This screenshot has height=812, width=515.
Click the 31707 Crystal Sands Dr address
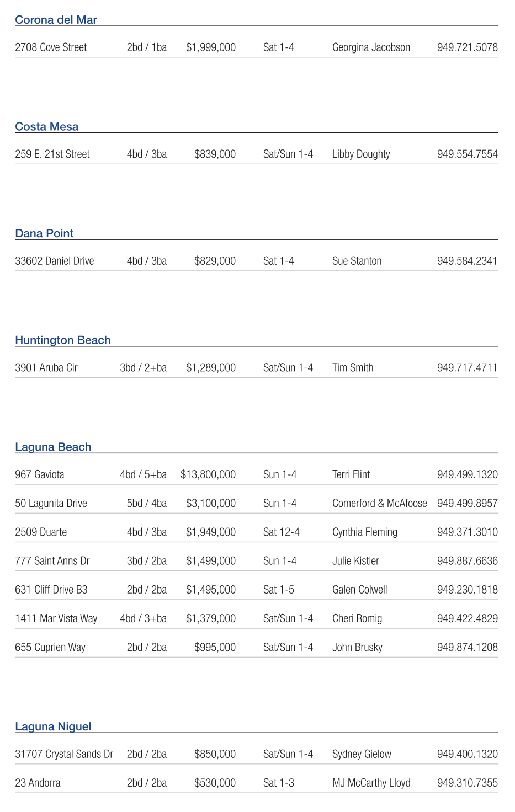64,754
